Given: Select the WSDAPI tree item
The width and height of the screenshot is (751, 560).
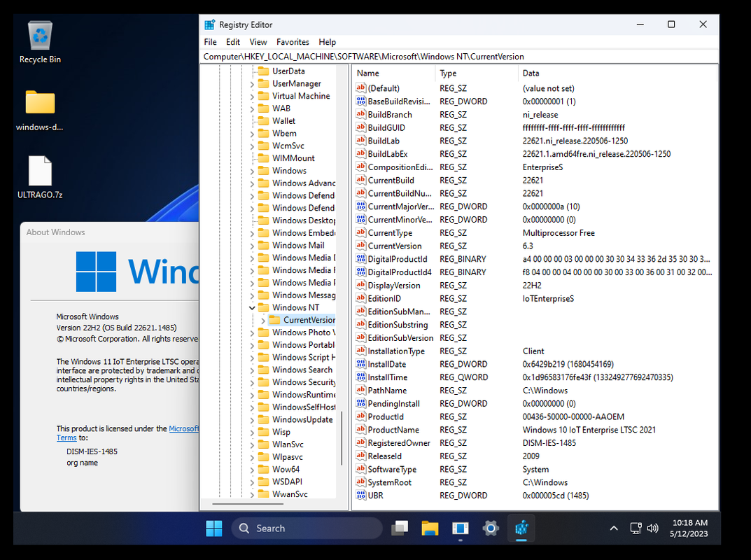Looking at the screenshot, I should [287, 482].
